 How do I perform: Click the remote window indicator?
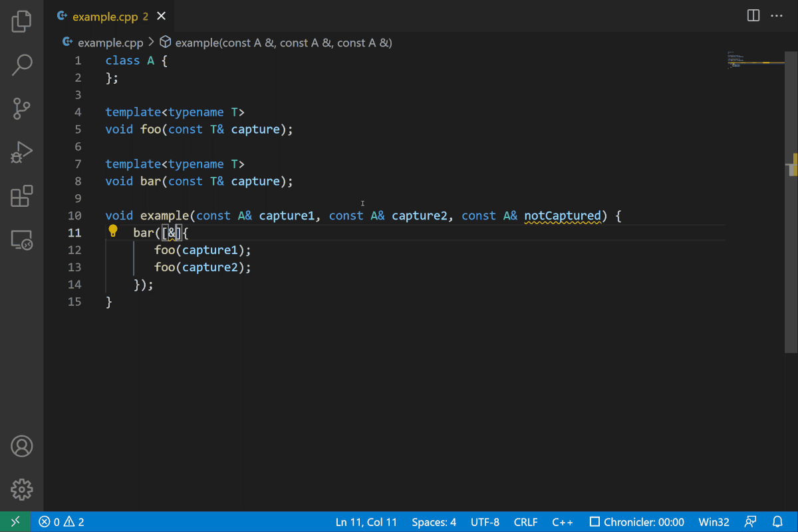(x=15, y=522)
